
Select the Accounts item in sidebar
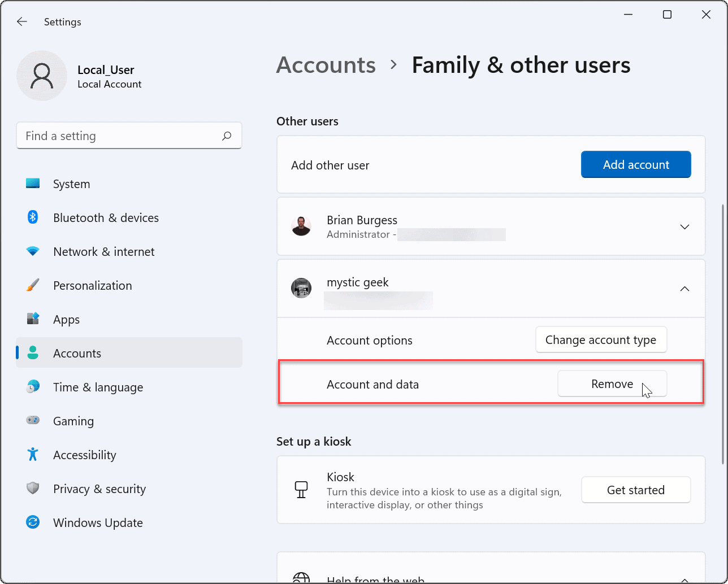pyautogui.click(x=77, y=353)
